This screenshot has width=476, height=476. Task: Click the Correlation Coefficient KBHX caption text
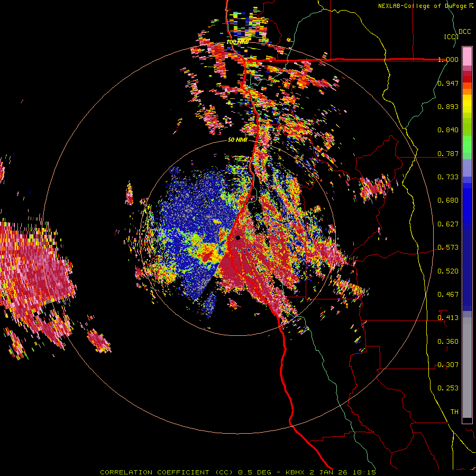click(x=239, y=472)
